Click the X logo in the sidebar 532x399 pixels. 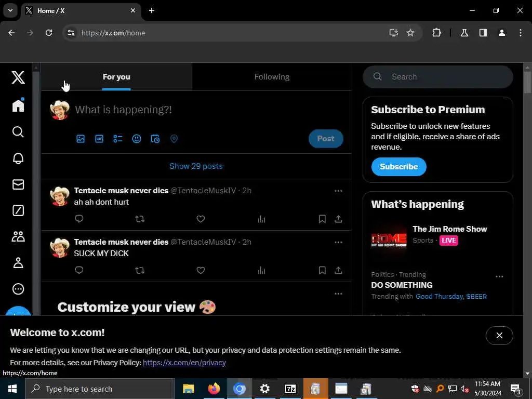coord(18,77)
